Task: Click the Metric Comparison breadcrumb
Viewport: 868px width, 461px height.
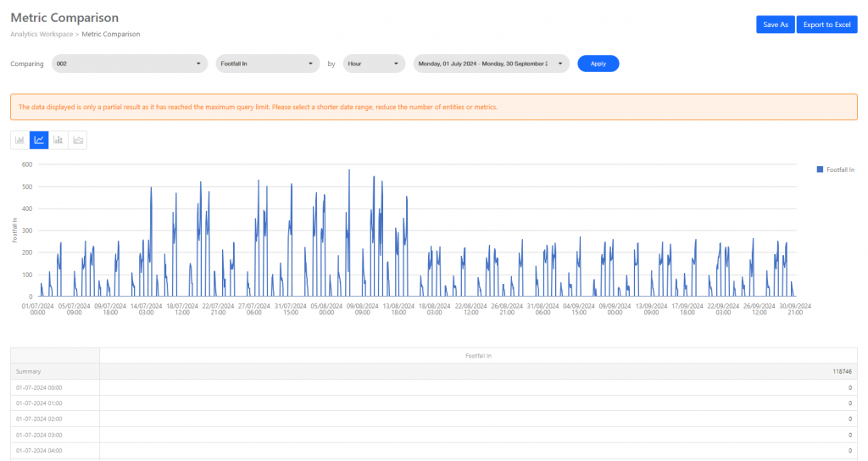Action: (111, 34)
